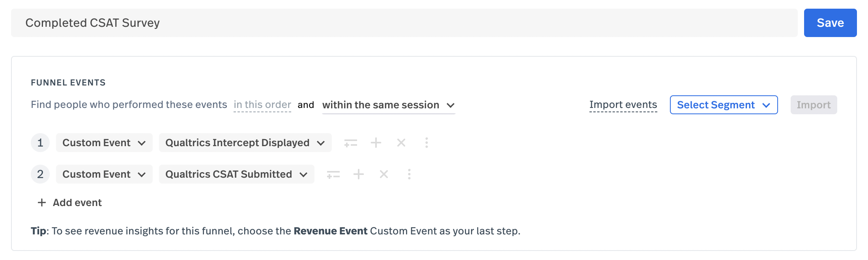Expand 'within the same session' dropdown
The width and height of the screenshot is (868, 260).
point(389,105)
